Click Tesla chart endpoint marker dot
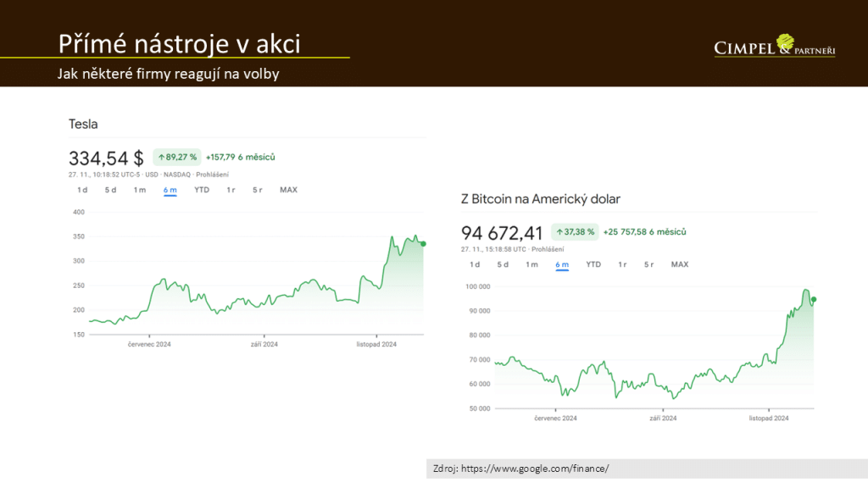This screenshot has width=868, height=488. 424,244
